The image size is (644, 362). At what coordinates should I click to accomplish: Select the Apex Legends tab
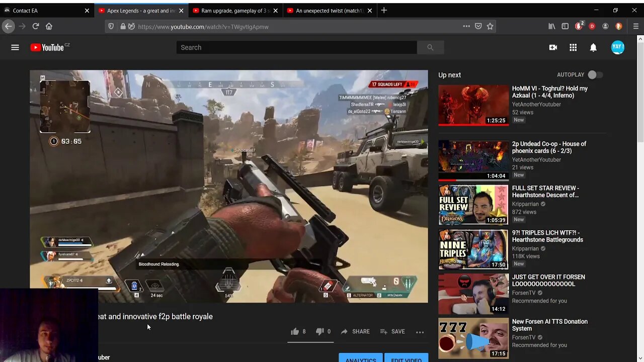pyautogui.click(x=140, y=10)
